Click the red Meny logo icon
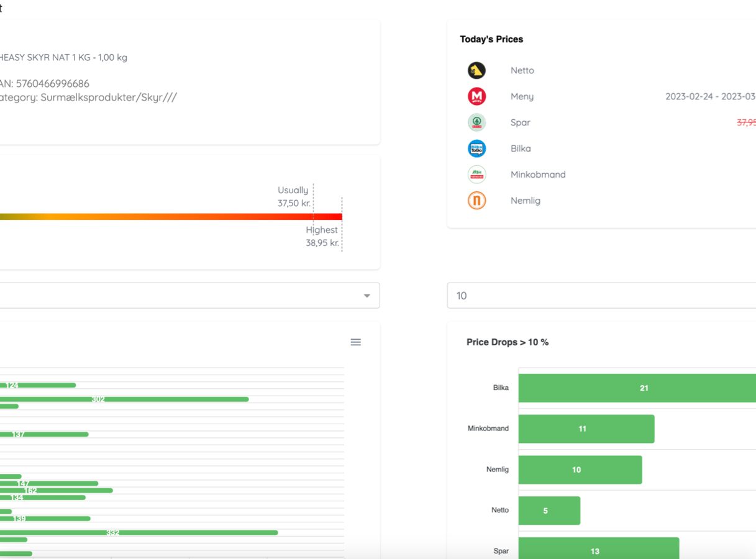The height and width of the screenshot is (559, 756). [x=476, y=96]
